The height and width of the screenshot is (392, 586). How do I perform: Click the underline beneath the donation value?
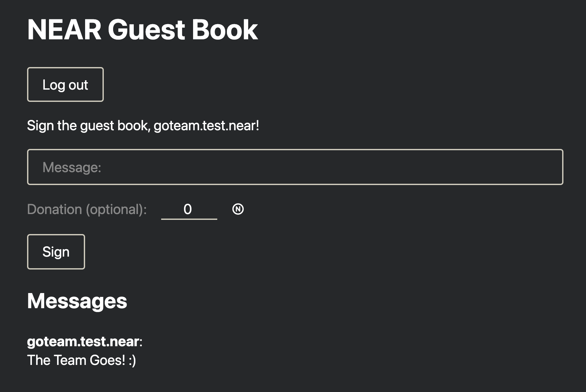(x=189, y=220)
